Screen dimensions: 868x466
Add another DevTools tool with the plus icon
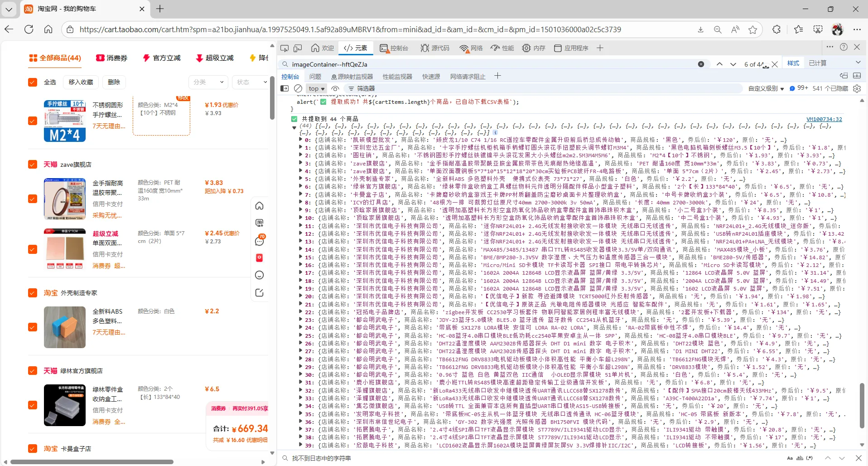tap(600, 48)
